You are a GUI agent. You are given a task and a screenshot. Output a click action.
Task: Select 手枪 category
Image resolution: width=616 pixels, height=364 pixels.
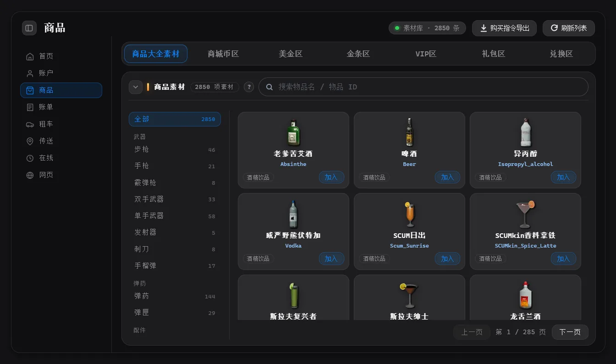click(175, 166)
